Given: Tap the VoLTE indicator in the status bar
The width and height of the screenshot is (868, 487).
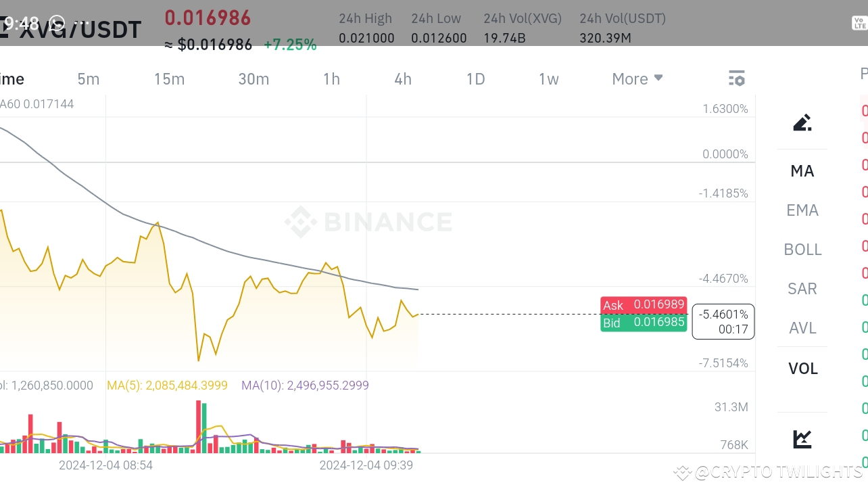Looking at the screenshot, I should click(860, 22).
